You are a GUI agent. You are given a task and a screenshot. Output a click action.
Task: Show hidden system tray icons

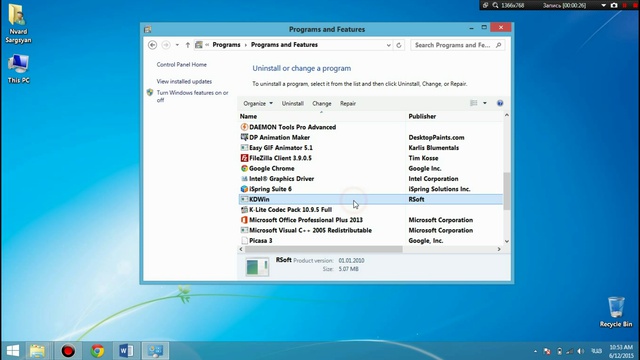click(535, 351)
